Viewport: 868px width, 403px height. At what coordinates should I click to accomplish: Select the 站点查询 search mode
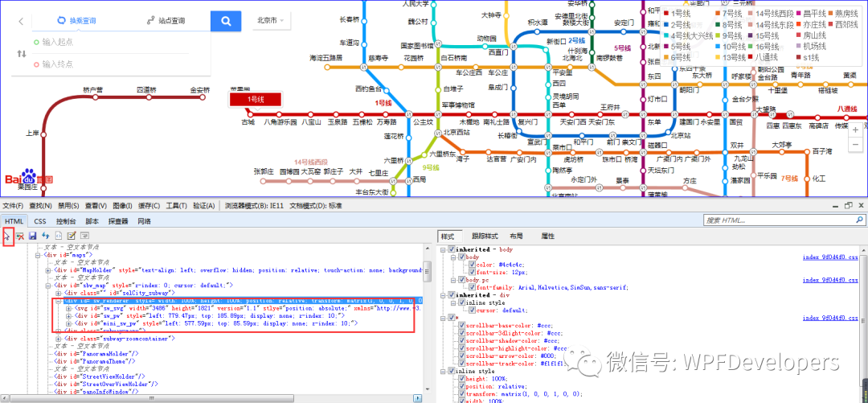166,21
